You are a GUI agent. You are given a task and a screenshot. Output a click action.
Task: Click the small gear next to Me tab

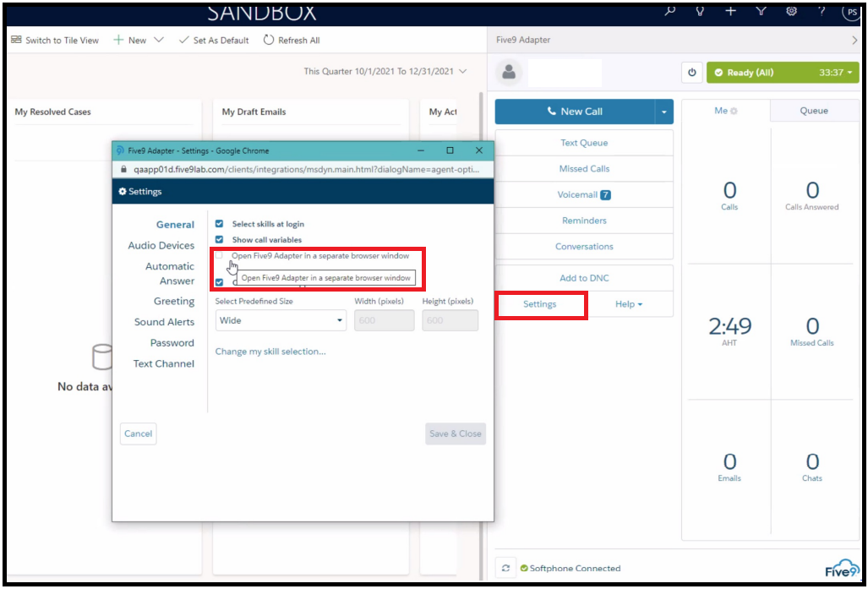734,111
